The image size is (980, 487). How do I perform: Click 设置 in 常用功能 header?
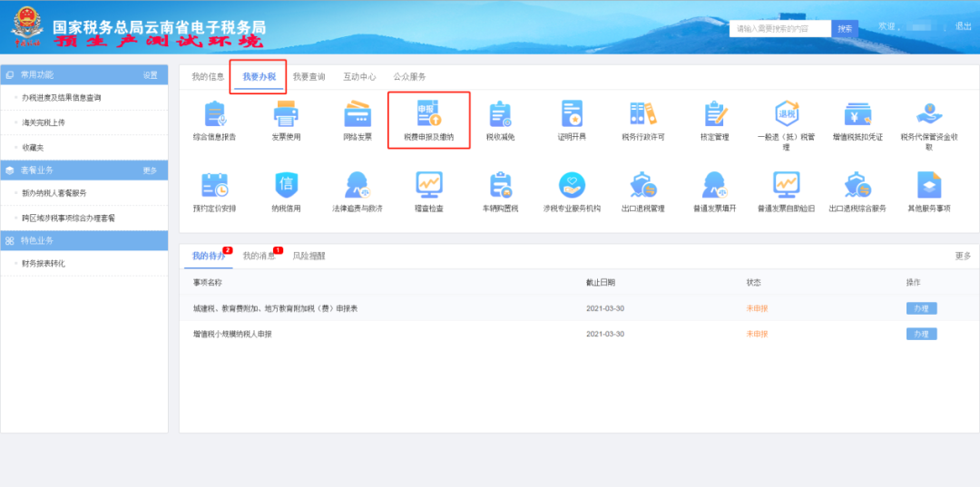click(x=150, y=75)
